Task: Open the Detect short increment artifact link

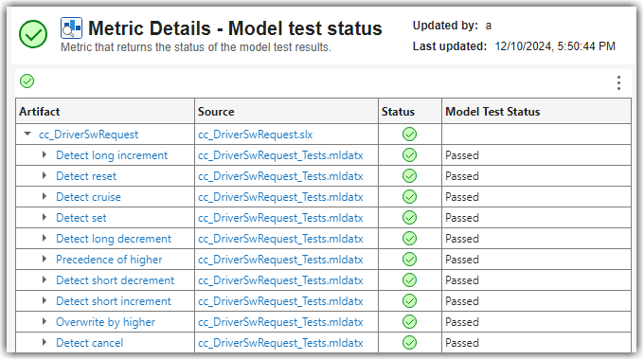Action: click(114, 301)
